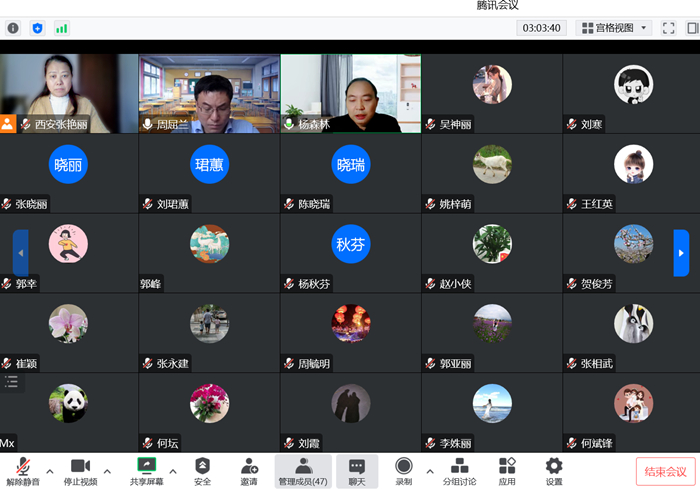Screen dimensions: 700x490
Task: Go to next participant page arrow
Action: [681, 253]
